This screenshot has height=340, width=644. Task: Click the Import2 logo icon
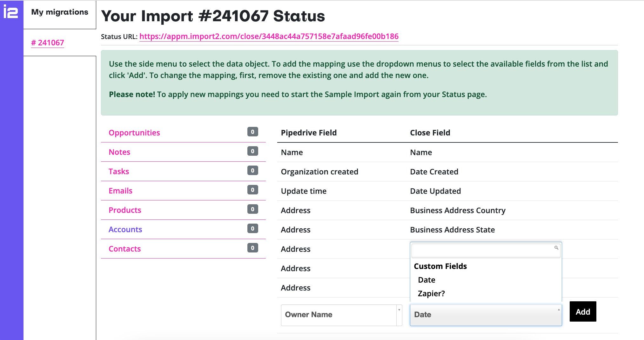10,12
